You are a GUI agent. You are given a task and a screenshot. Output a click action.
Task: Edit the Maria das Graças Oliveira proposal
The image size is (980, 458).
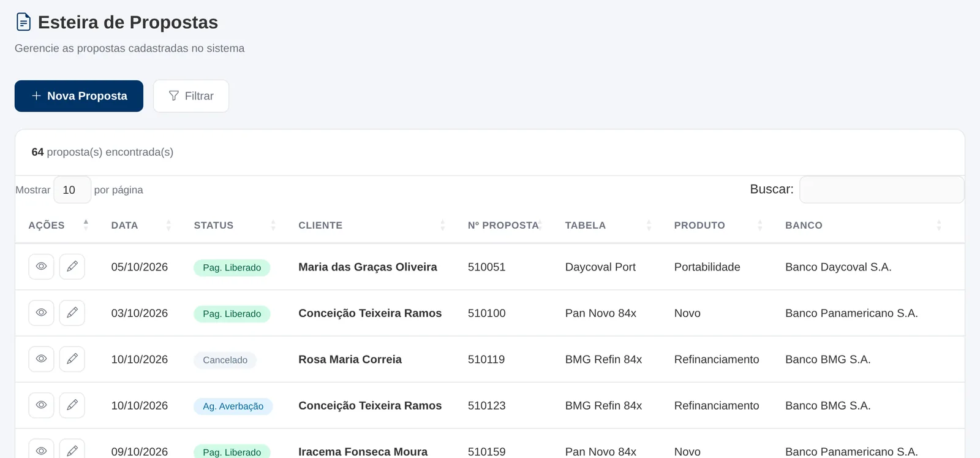pos(72,267)
